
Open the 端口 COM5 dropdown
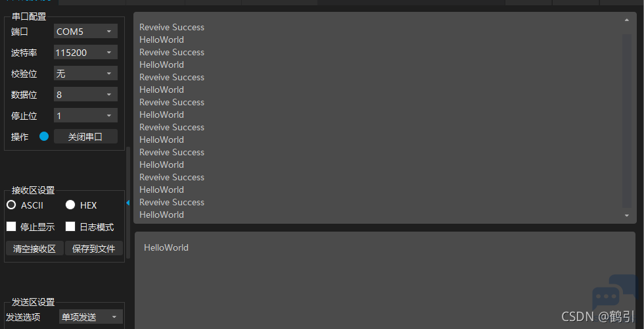point(85,32)
